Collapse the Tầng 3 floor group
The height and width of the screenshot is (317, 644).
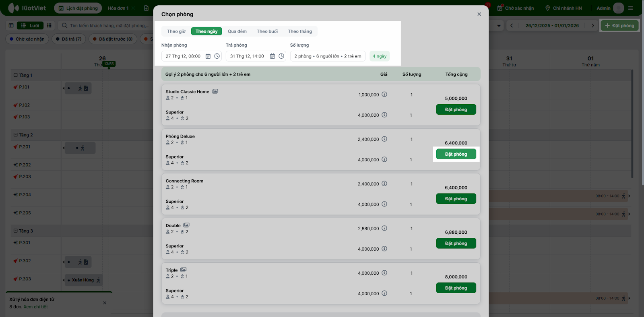click(x=16, y=231)
